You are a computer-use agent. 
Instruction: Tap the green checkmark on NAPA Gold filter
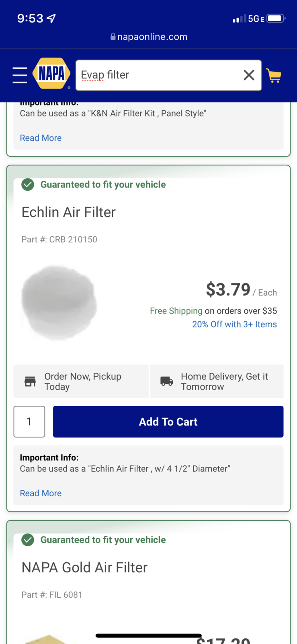28,540
